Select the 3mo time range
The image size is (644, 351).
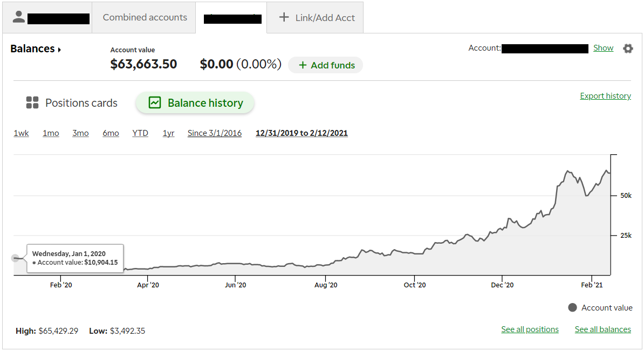(x=80, y=133)
